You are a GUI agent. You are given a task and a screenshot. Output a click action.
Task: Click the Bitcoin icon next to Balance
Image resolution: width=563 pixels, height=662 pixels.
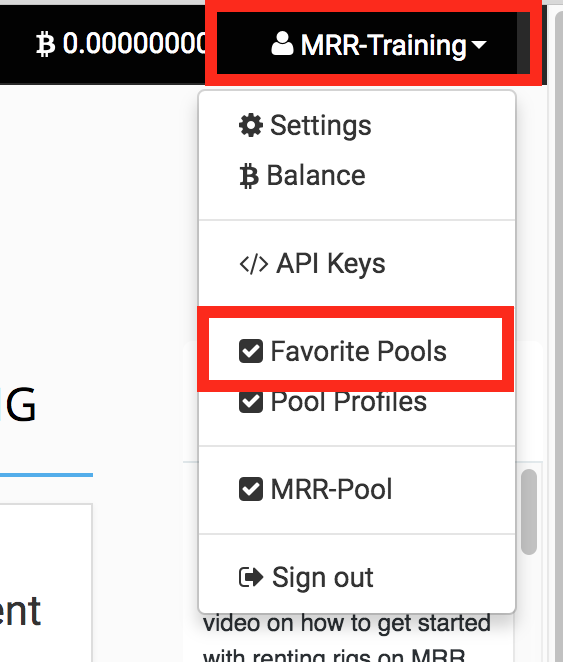(x=249, y=176)
